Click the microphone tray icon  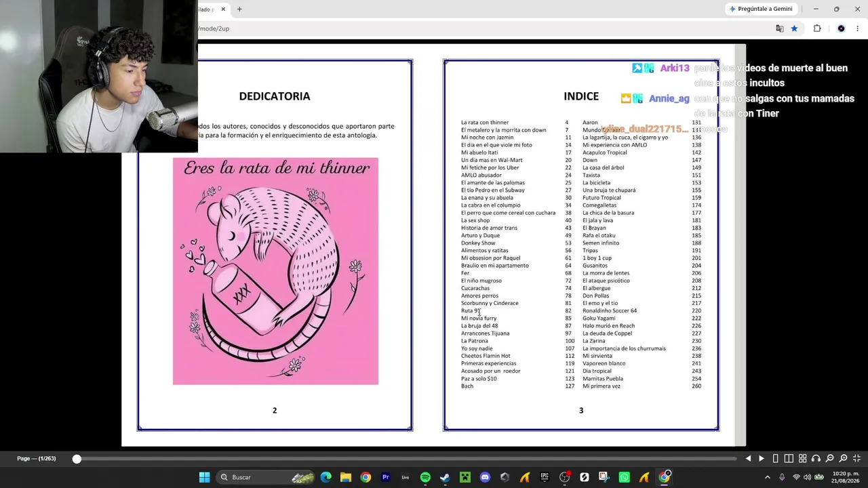pyautogui.click(x=782, y=477)
